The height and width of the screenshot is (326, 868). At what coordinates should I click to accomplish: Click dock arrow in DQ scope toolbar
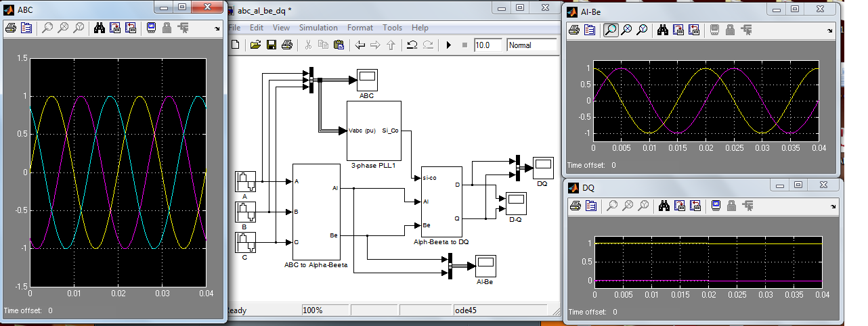click(833, 206)
